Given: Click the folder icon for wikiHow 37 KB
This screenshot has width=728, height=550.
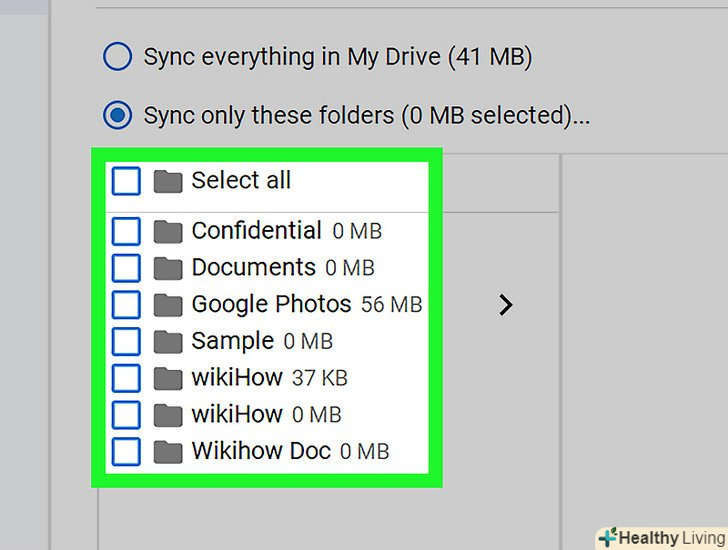Looking at the screenshot, I should coord(168,378).
